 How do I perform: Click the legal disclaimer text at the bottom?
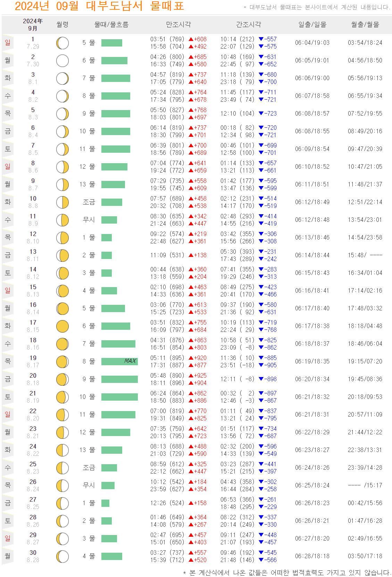[x=287, y=572]
